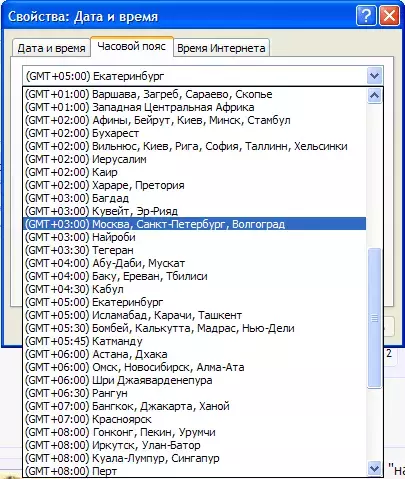Image resolution: width=405 pixels, height=479 pixels.
Task: Select Бангкок, Джакарта, Ханой time zone
Action: coord(195,406)
